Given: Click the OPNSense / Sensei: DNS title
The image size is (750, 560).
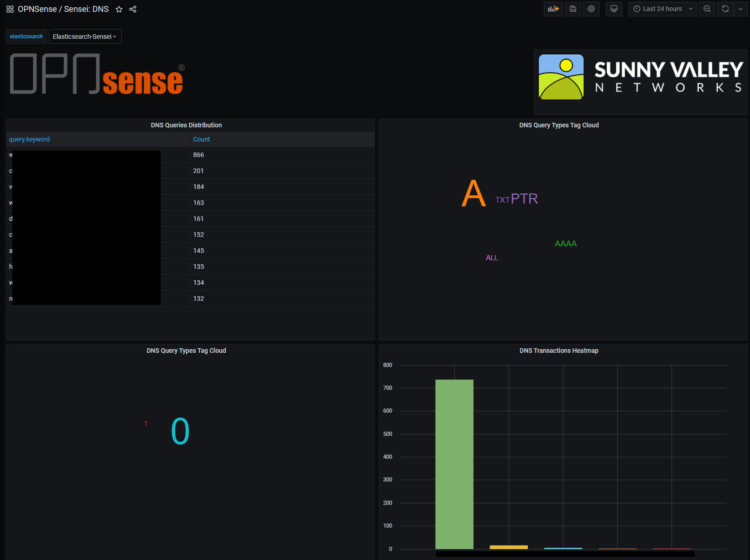Looking at the screenshot, I should 63,9.
